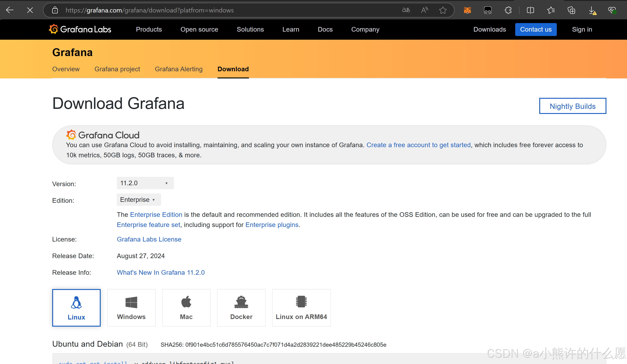Viewport: 627px width, 364px height.
Task: Open the Products menu
Action: [149, 29]
